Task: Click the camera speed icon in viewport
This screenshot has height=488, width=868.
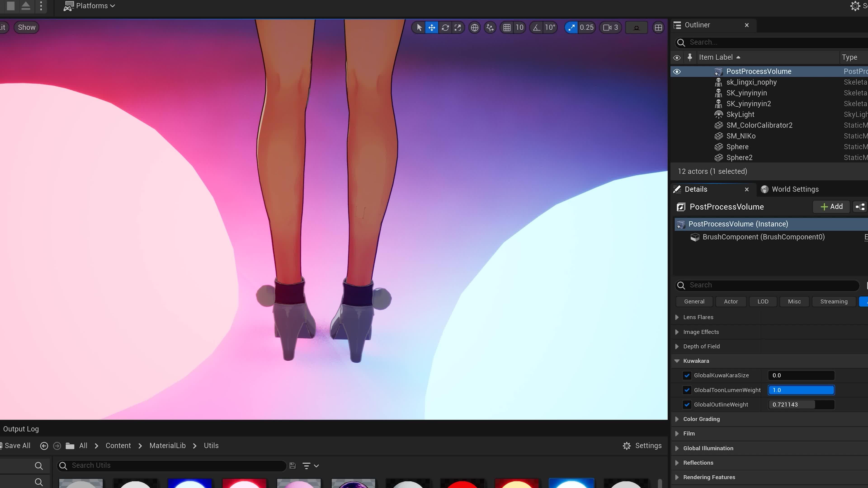Action: point(607,28)
